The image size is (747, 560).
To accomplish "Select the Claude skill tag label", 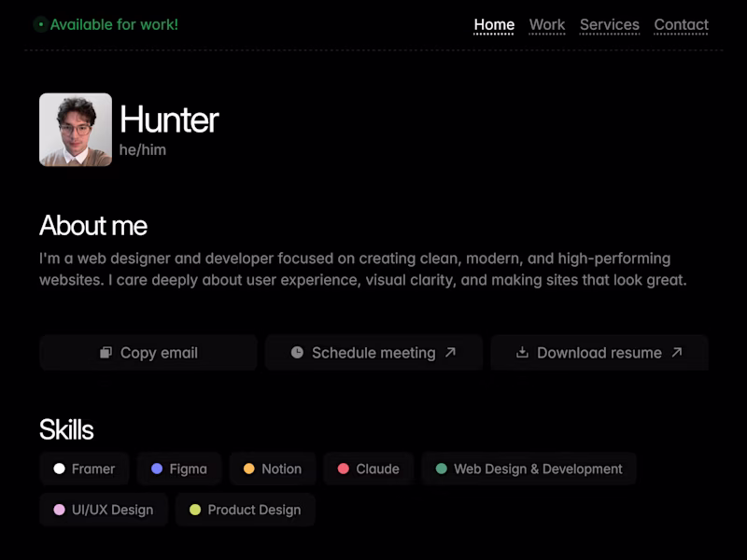I will coord(378,469).
